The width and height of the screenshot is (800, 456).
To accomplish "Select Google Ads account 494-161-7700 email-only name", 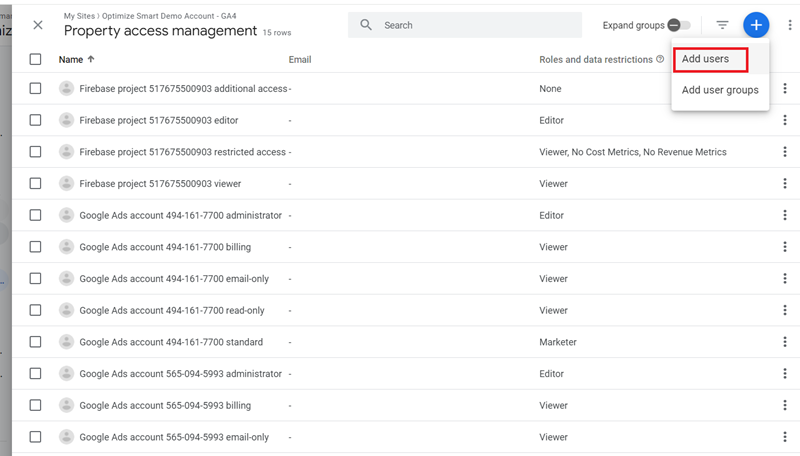I will 174,278.
